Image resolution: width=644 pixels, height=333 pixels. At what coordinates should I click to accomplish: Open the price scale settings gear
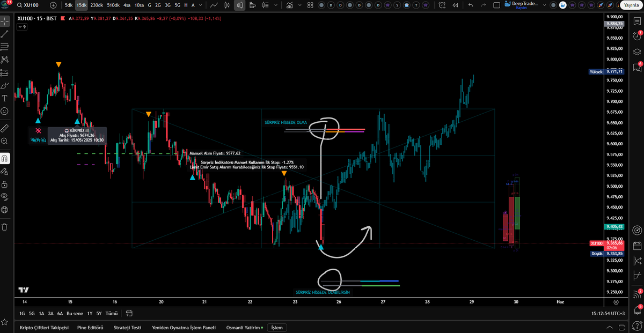(x=615, y=302)
